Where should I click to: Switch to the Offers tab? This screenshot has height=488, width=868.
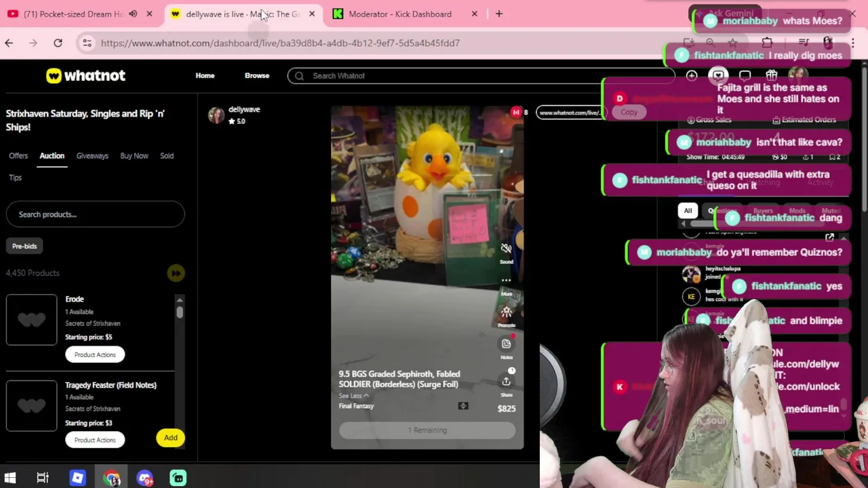tap(18, 156)
